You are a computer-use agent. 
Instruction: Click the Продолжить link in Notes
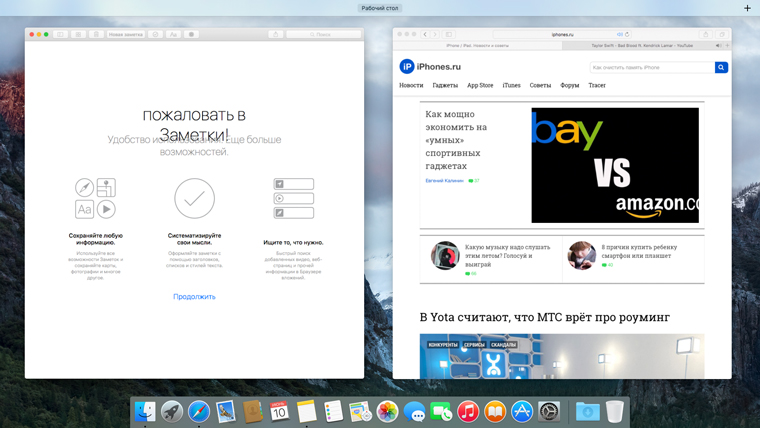click(194, 297)
